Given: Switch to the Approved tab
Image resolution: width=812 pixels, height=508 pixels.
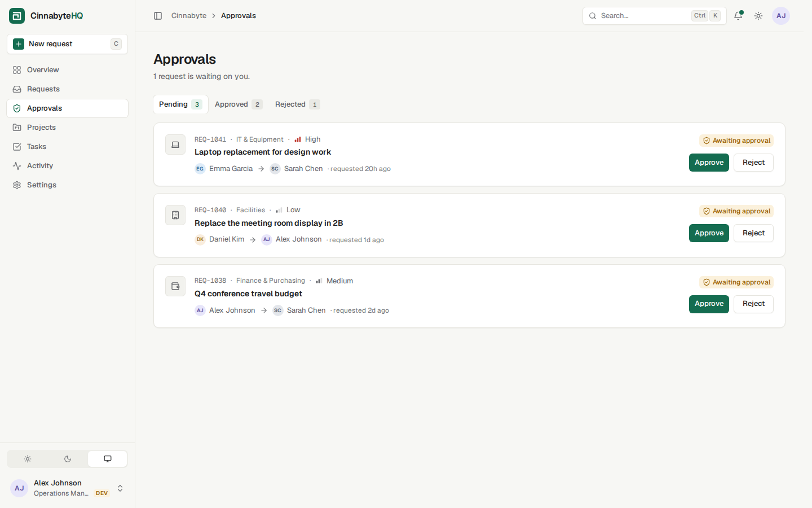Looking at the screenshot, I should [239, 104].
